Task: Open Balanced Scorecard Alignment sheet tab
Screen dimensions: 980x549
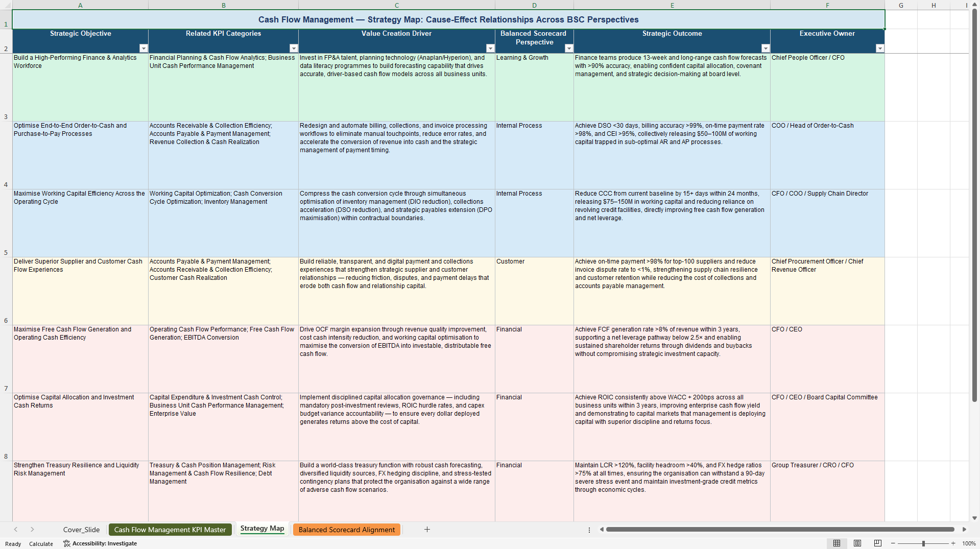Action: (x=347, y=530)
